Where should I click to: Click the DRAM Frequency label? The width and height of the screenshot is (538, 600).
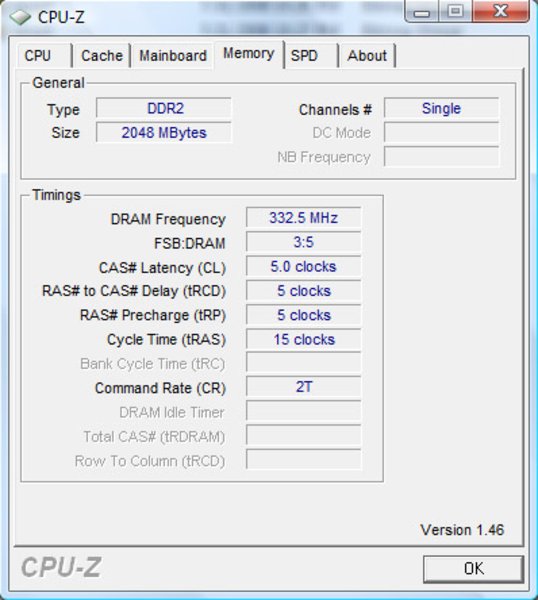pyautogui.click(x=168, y=219)
